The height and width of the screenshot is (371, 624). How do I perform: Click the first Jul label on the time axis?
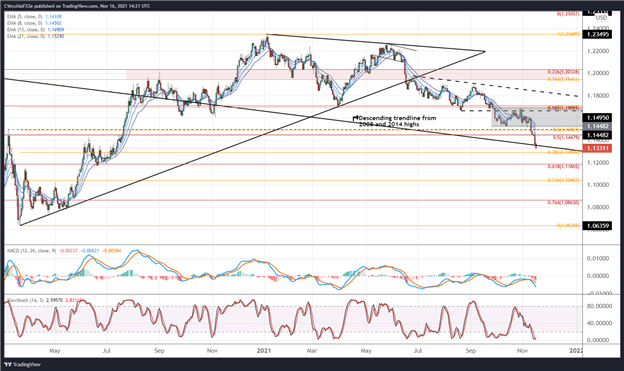[x=106, y=351]
